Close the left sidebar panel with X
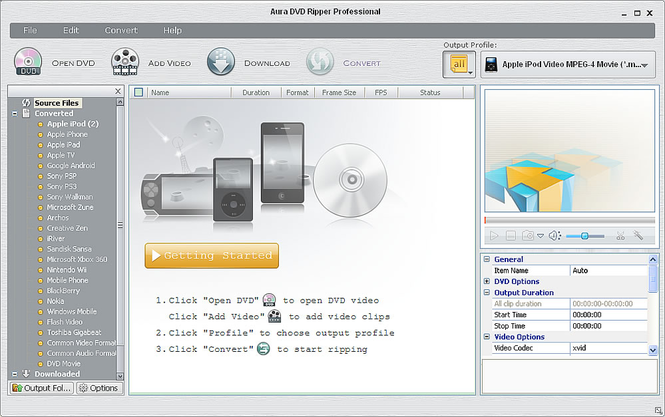The width and height of the screenshot is (665, 417). (x=118, y=91)
